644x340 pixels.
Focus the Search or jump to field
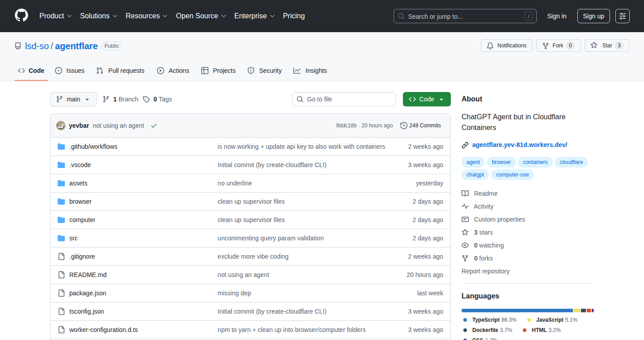(x=465, y=16)
